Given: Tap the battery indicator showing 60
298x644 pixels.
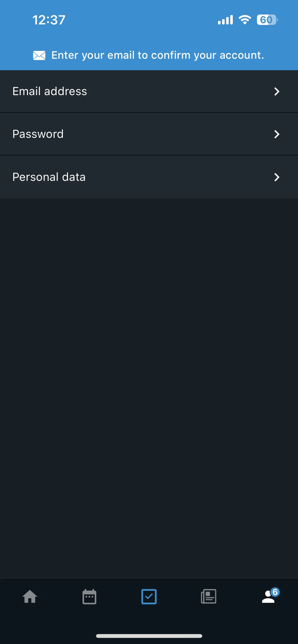Looking at the screenshot, I should [267, 20].
